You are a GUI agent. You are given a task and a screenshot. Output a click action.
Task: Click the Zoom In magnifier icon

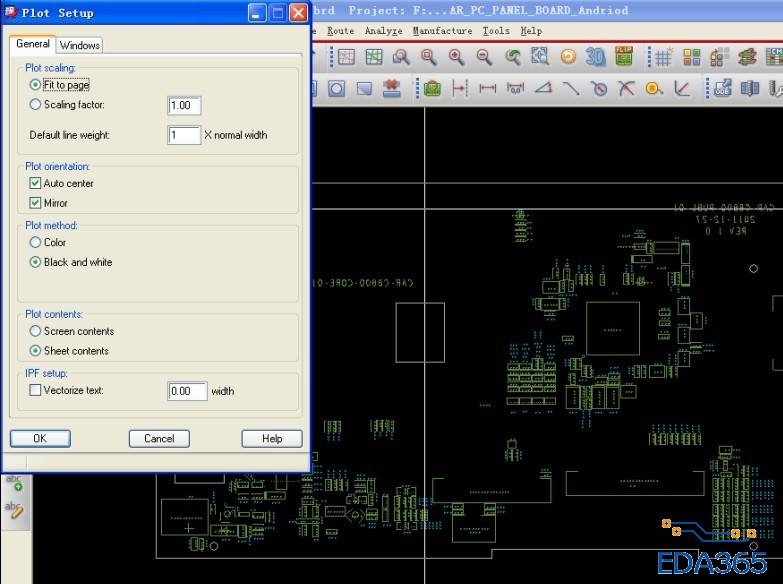pos(457,57)
